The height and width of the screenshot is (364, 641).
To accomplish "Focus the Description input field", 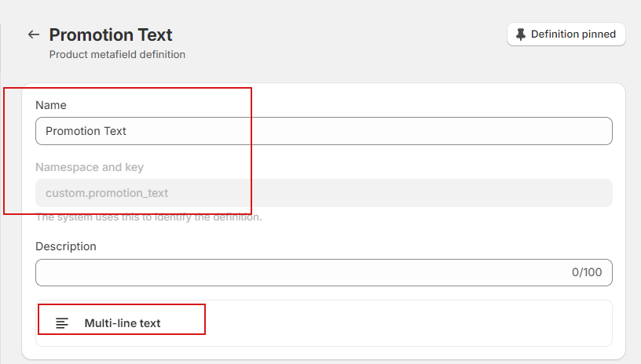I will pos(299,272).
